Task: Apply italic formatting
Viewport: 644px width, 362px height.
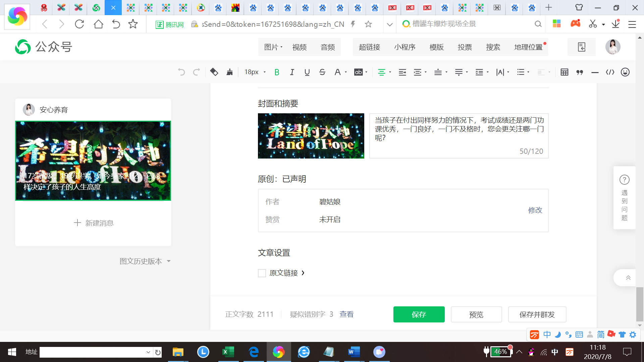Action: 292,72
